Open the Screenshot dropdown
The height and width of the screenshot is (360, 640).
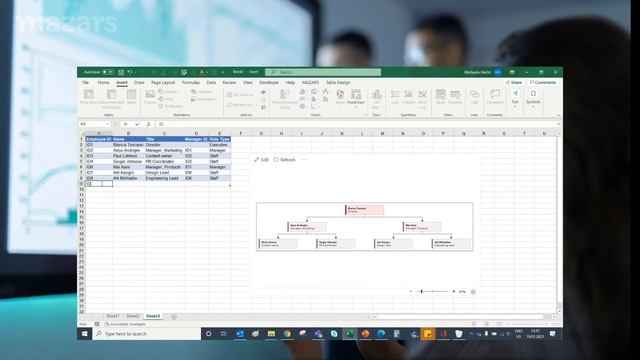[x=204, y=99]
